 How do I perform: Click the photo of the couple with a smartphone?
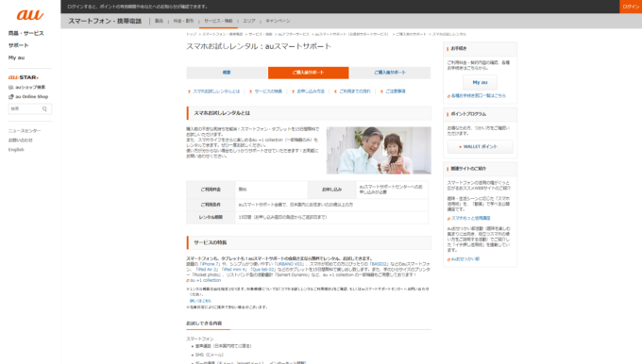(x=379, y=151)
